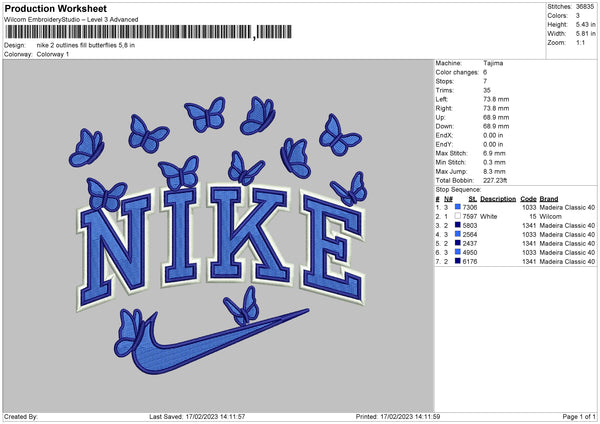
Task: Click the Total Bobbin value 227.23ft
Action: coord(495,180)
